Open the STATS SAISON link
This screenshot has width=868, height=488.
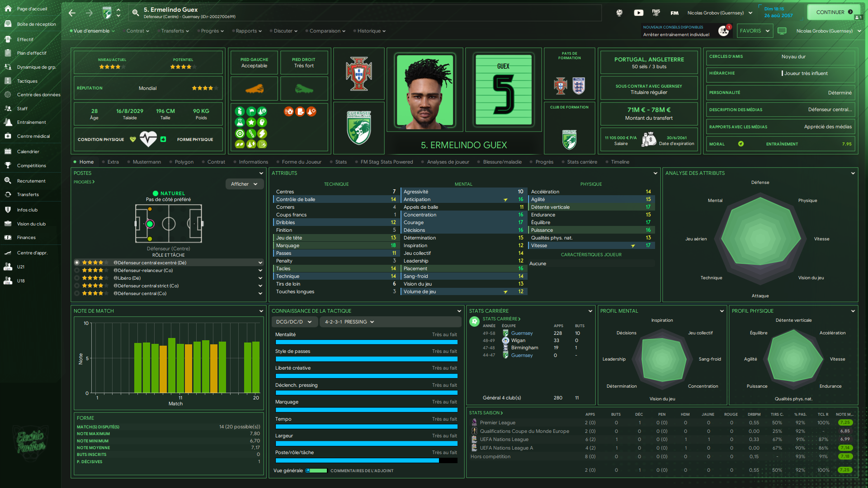486,413
